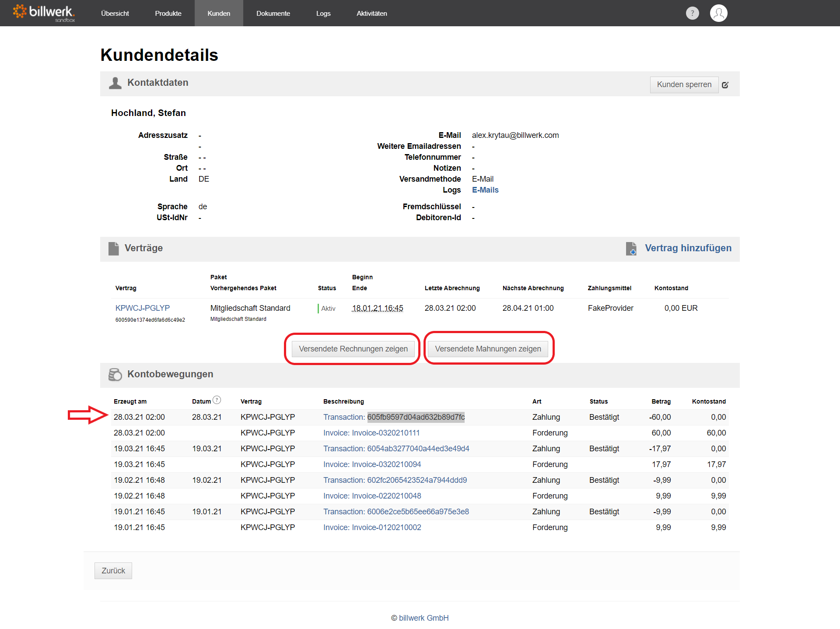Open the Logs navigation tab
This screenshot has height=629, width=840.
click(x=323, y=13)
